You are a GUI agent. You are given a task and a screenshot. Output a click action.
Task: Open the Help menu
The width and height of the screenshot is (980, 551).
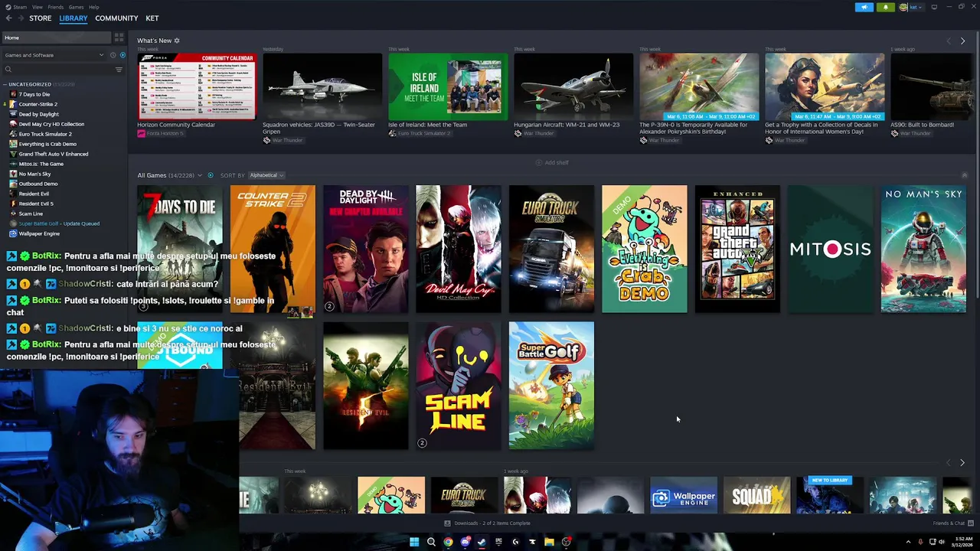(93, 7)
